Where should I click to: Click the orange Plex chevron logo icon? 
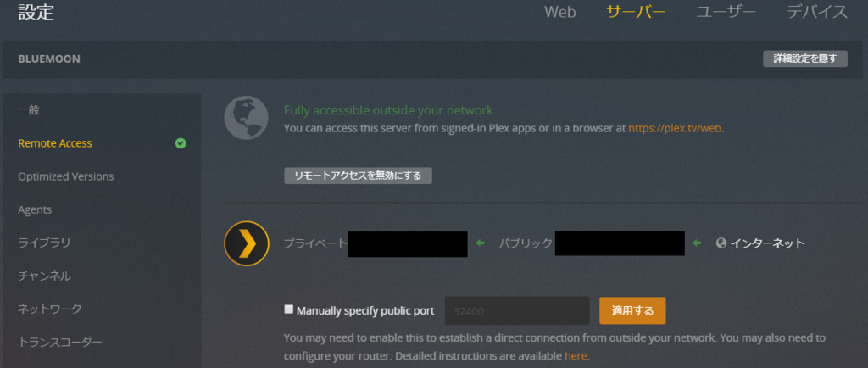pos(247,243)
